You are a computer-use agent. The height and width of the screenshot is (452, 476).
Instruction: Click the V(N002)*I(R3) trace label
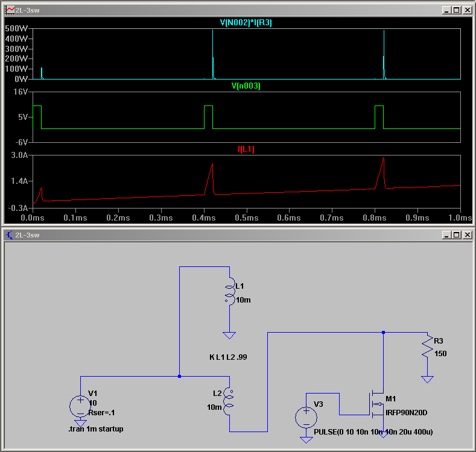[247, 23]
